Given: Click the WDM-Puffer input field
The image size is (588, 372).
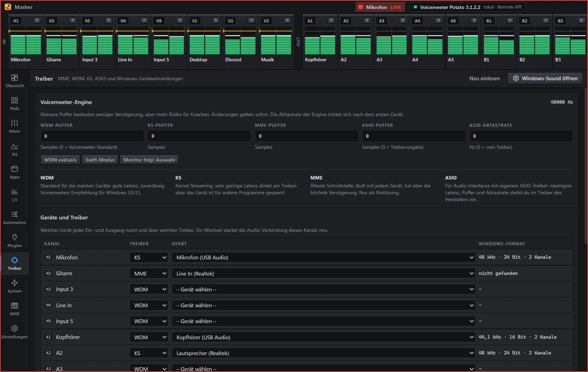Looking at the screenshot, I should tap(92, 136).
